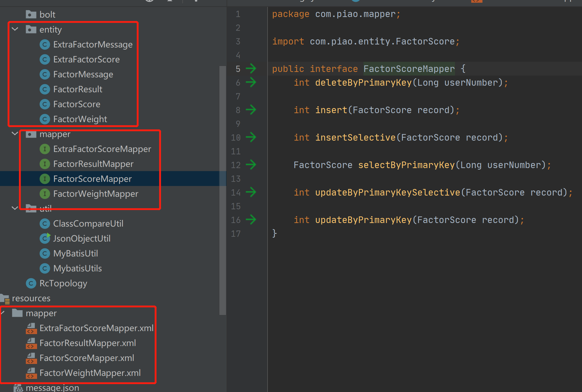Screen dimensions: 582x392
Task: Open ExtraFactorScoreMapper.xml file
Action: pos(96,328)
